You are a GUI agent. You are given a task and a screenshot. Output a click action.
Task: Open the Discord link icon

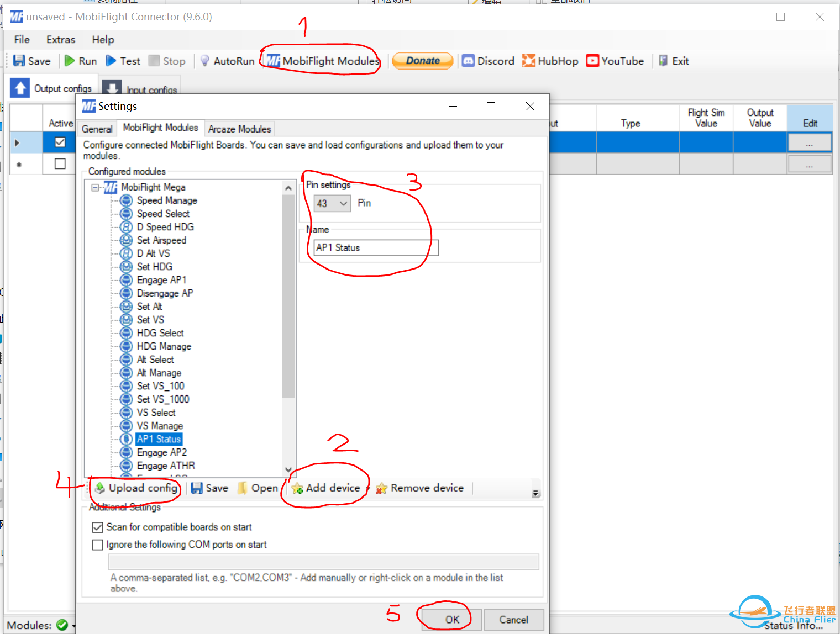pos(468,61)
